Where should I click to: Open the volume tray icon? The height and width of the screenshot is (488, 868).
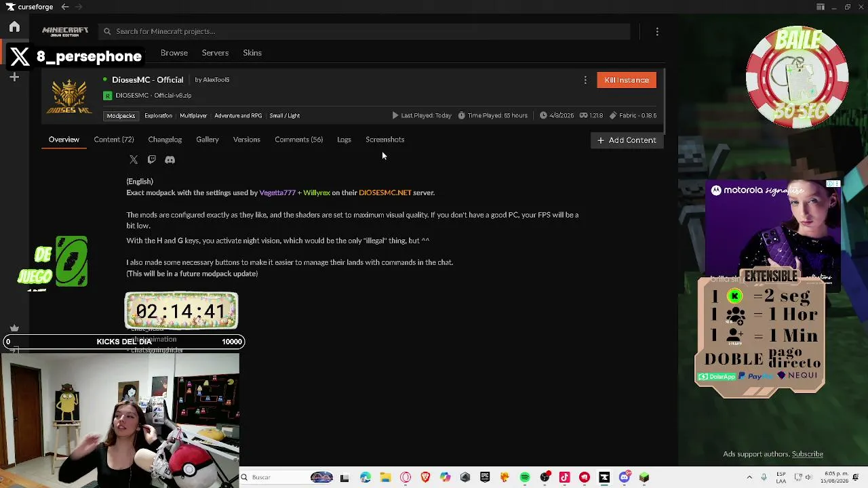808,478
